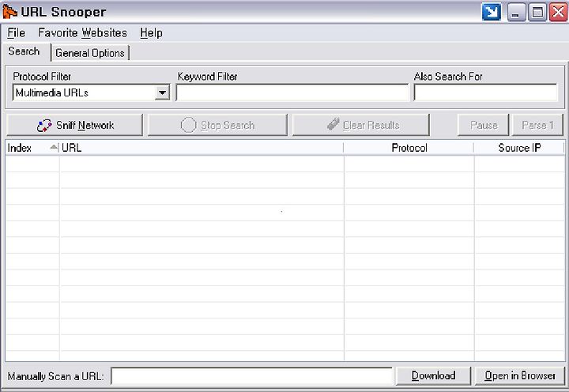Viewport: 569px width, 392px height.
Task: Sort by the URL column header
Action: point(202,148)
